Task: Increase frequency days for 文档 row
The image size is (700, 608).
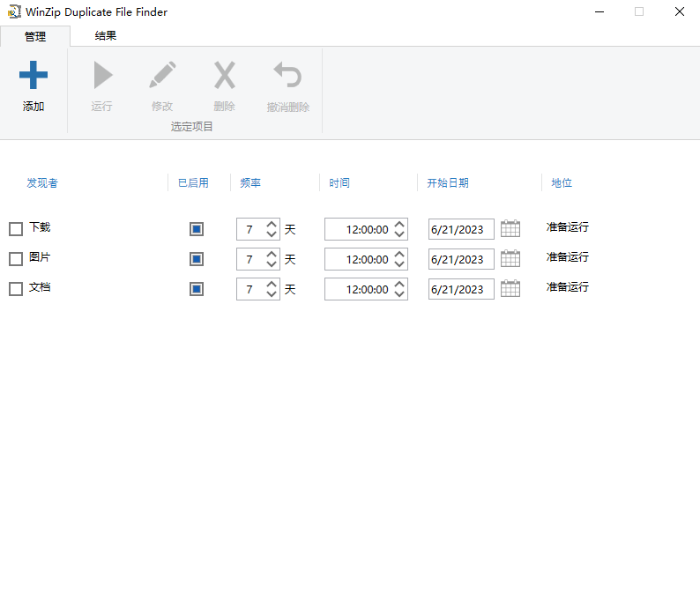Action: (272, 284)
